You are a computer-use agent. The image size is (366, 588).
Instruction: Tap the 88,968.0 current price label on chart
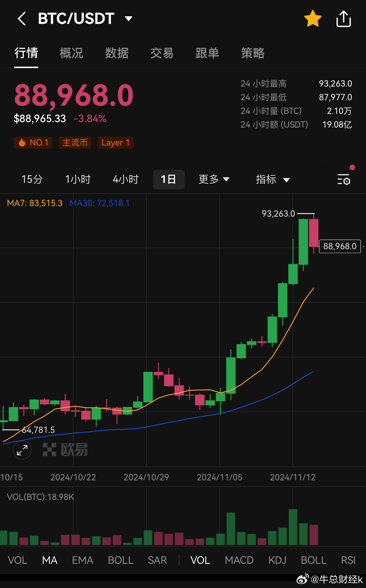pyautogui.click(x=340, y=246)
